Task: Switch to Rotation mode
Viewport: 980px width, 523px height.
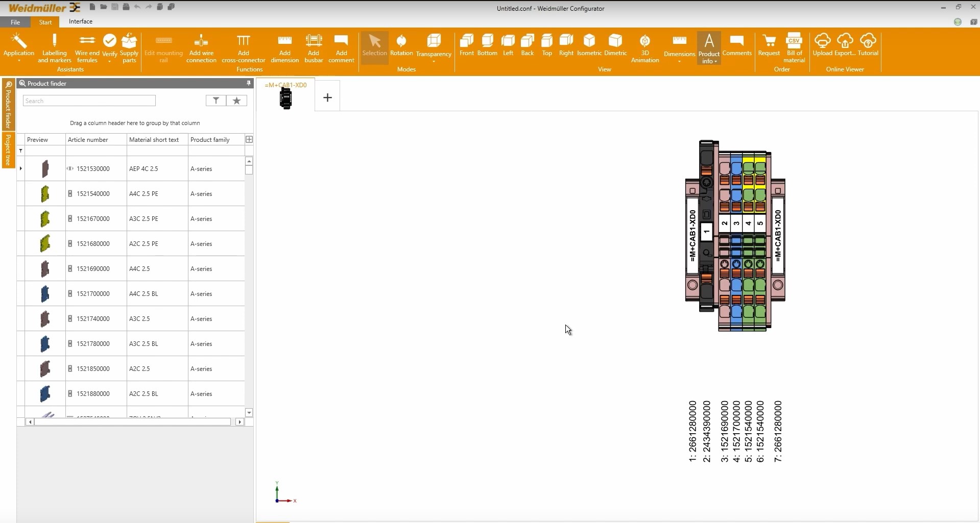Action: [401, 45]
